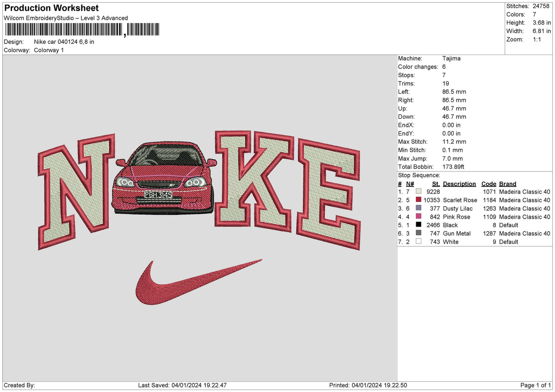Viewport: 555px width, 392px height.
Task: Select design name "Nike car 040124 6,8 in"
Action: tap(64, 42)
